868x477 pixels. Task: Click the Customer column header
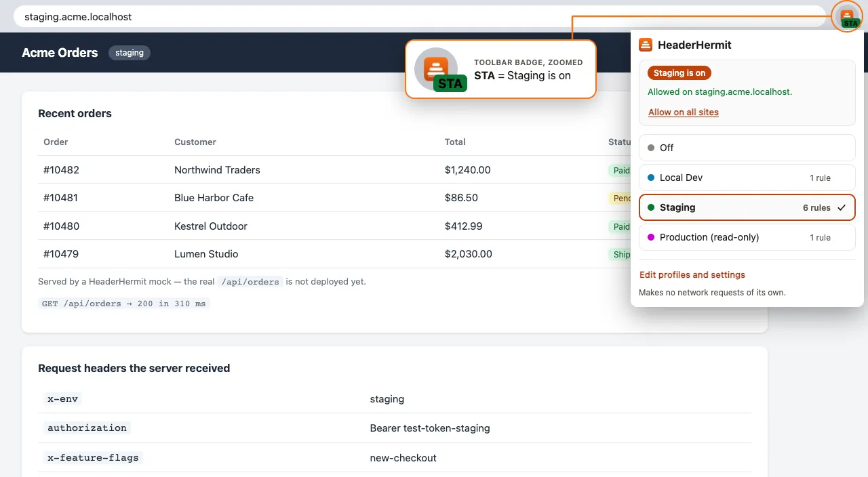[195, 142]
